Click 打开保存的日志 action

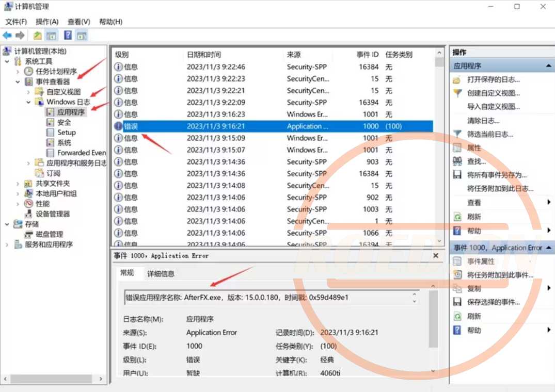tap(493, 79)
